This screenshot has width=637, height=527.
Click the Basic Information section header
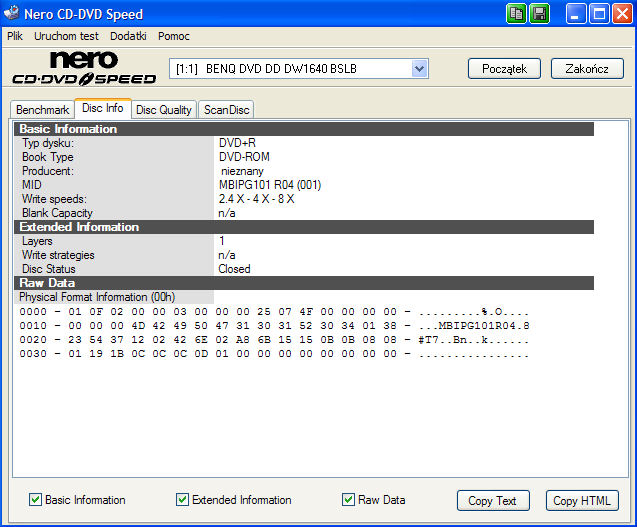304,129
